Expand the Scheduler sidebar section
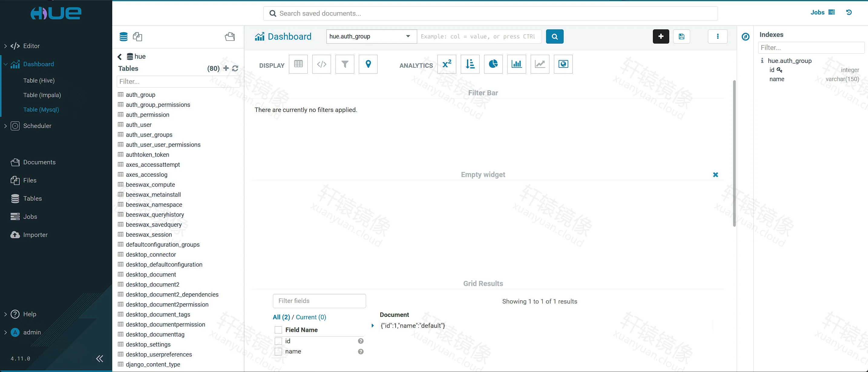This screenshot has width=868, height=372. tap(5, 126)
